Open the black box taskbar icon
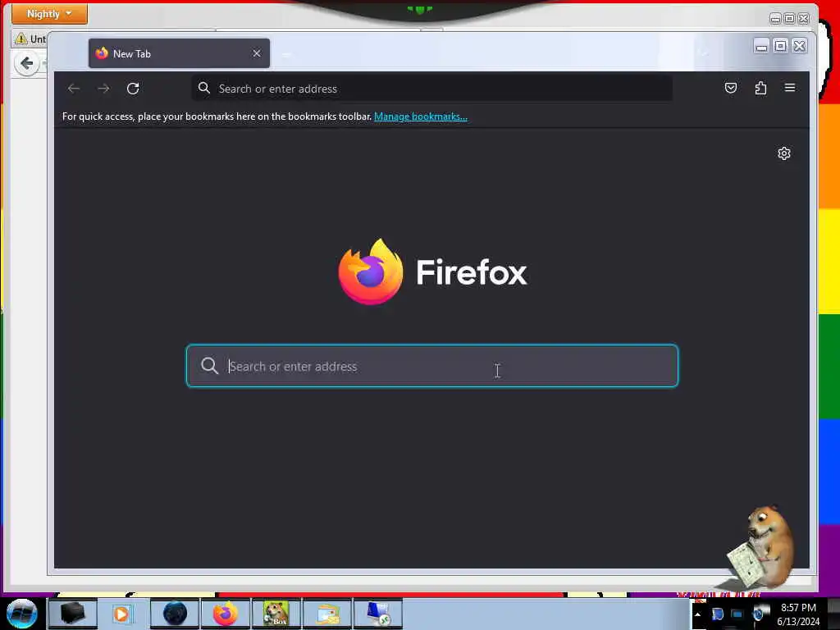Image resolution: width=840 pixels, height=630 pixels. (73, 614)
